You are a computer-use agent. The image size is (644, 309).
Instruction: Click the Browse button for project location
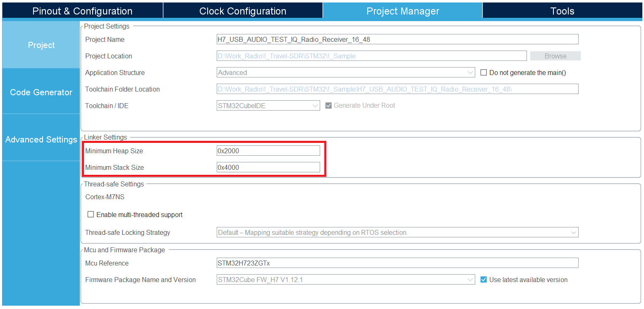point(555,56)
